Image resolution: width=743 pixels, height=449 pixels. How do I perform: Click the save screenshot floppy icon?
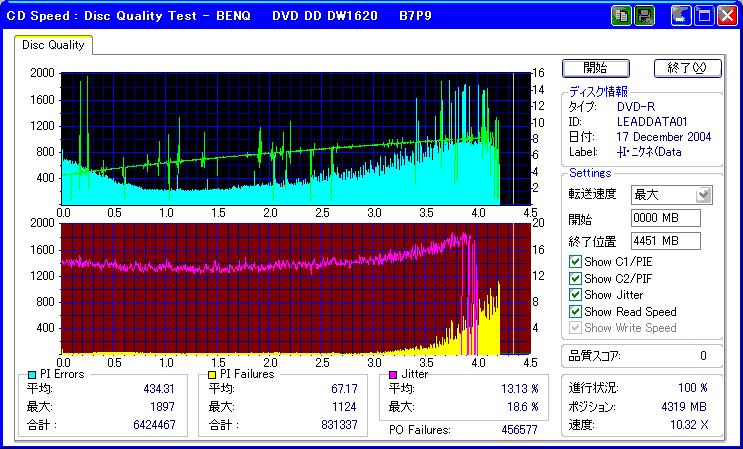(644, 16)
